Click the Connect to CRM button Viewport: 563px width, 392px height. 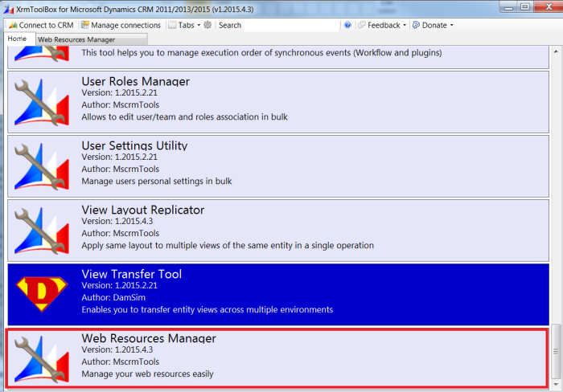point(41,25)
